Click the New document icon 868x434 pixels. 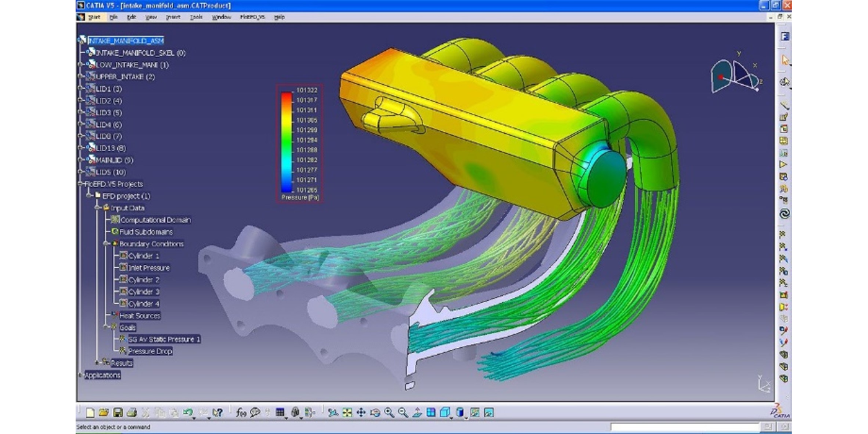tap(91, 412)
